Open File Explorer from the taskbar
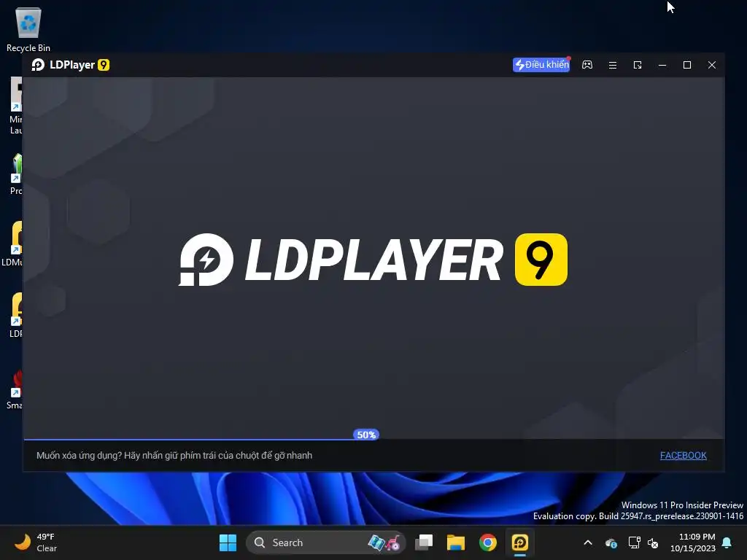747x560 pixels. coord(455,542)
